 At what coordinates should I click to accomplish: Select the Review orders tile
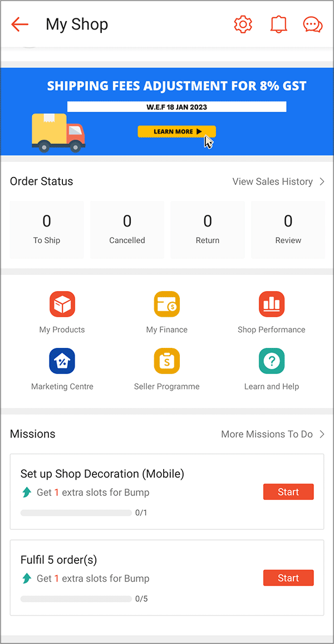(288, 229)
